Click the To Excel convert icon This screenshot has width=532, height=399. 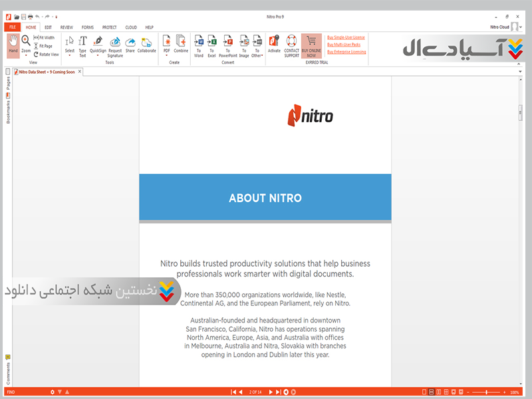tap(211, 45)
